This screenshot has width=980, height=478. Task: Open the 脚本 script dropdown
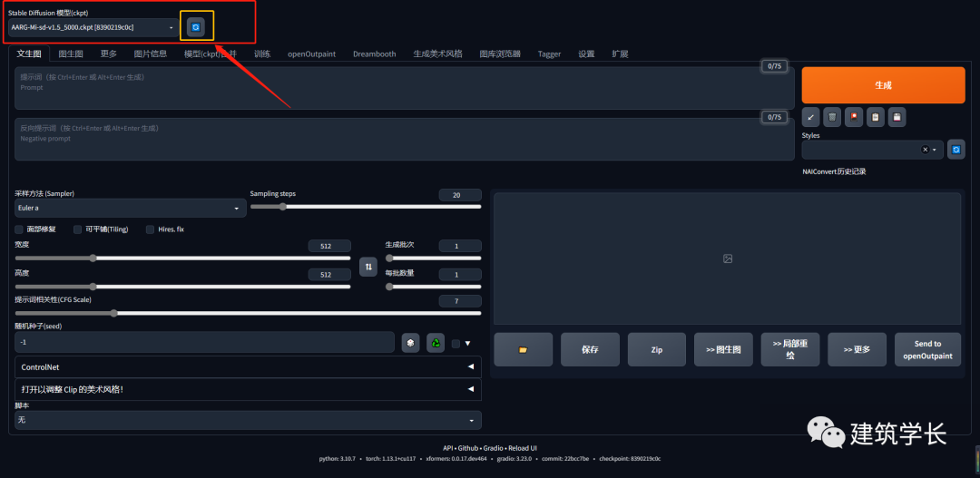(x=248, y=421)
